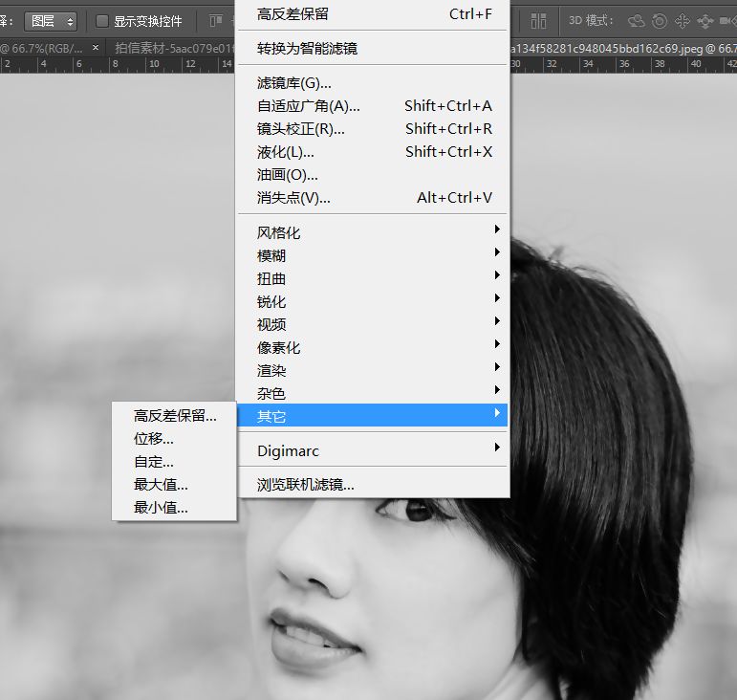Pick the 3D slide icon
The image size is (737, 700).
click(x=705, y=21)
